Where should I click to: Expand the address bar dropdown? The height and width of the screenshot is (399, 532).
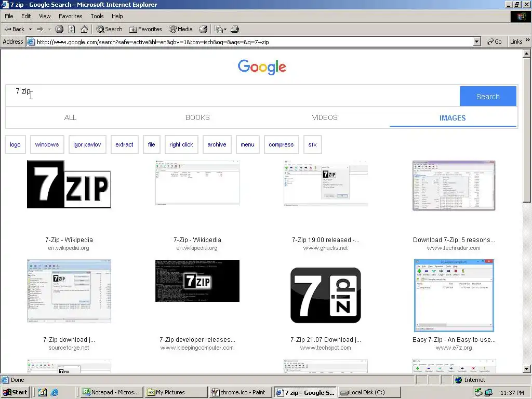[477, 42]
